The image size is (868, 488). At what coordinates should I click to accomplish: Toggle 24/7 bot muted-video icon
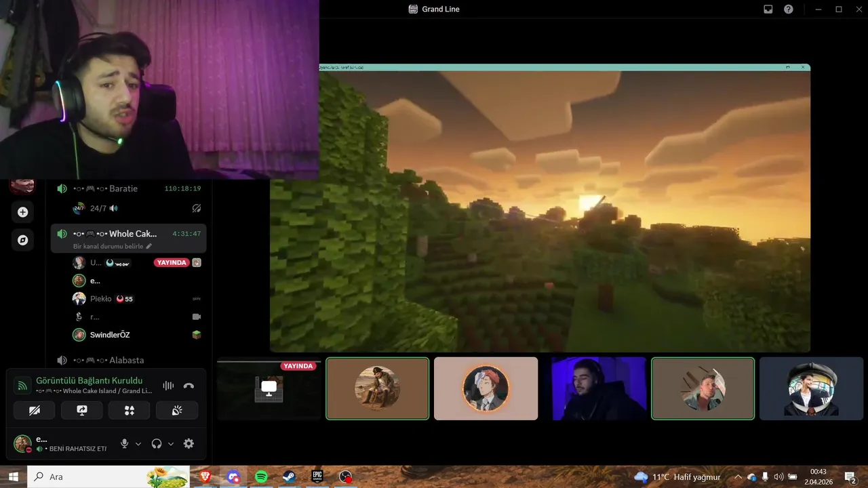pos(197,208)
